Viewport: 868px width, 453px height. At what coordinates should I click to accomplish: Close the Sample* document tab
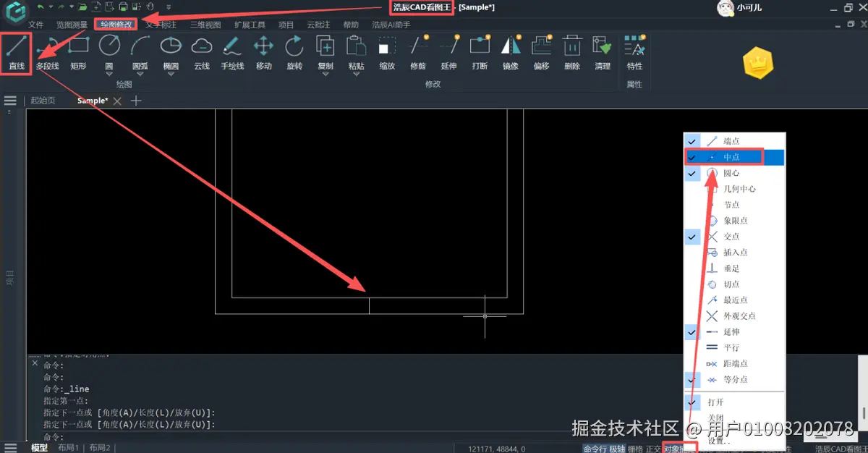click(x=118, y=101)
